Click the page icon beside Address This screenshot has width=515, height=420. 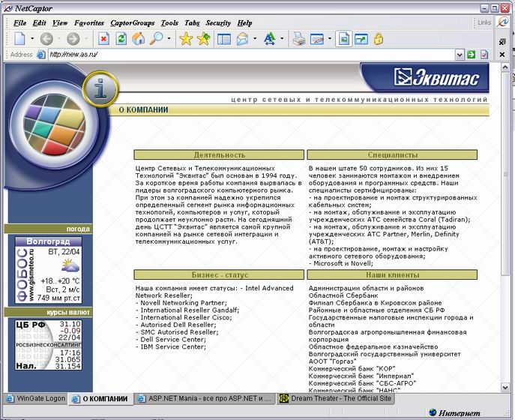(x=40, y=55)
